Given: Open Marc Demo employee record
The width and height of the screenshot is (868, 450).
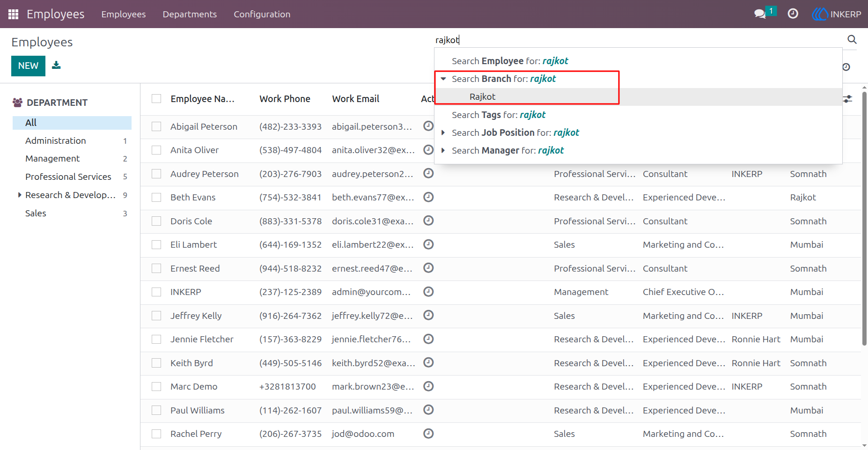Looking at the screenshot, I should (x=194, y=386).
